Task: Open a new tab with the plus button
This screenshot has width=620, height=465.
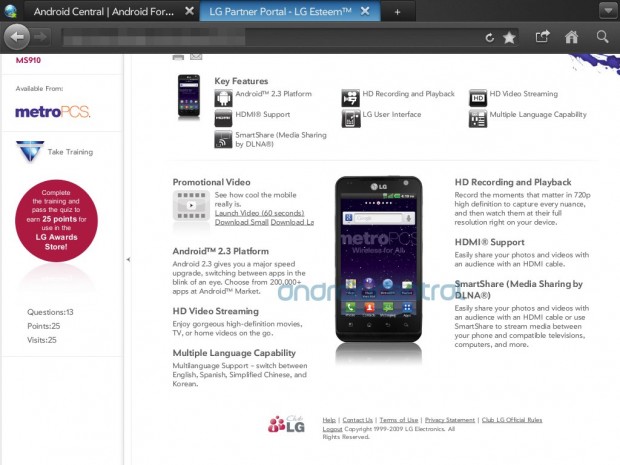Action: click(397, 11)
